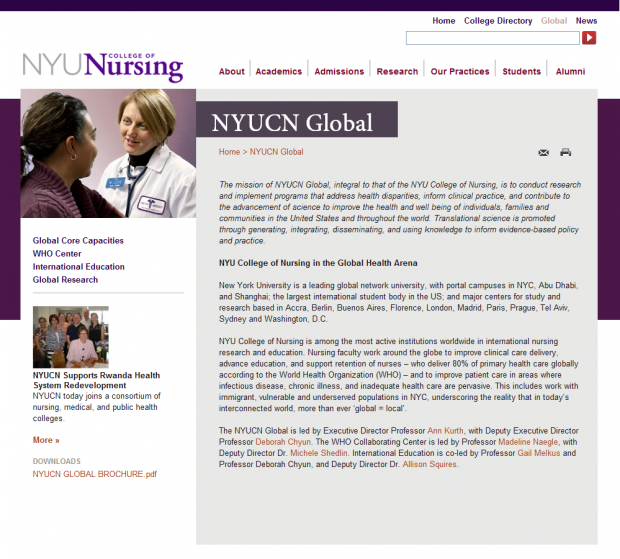Open the About menu
The height and width of the screenshot is (559, 620).
click(x=232, y=72)
